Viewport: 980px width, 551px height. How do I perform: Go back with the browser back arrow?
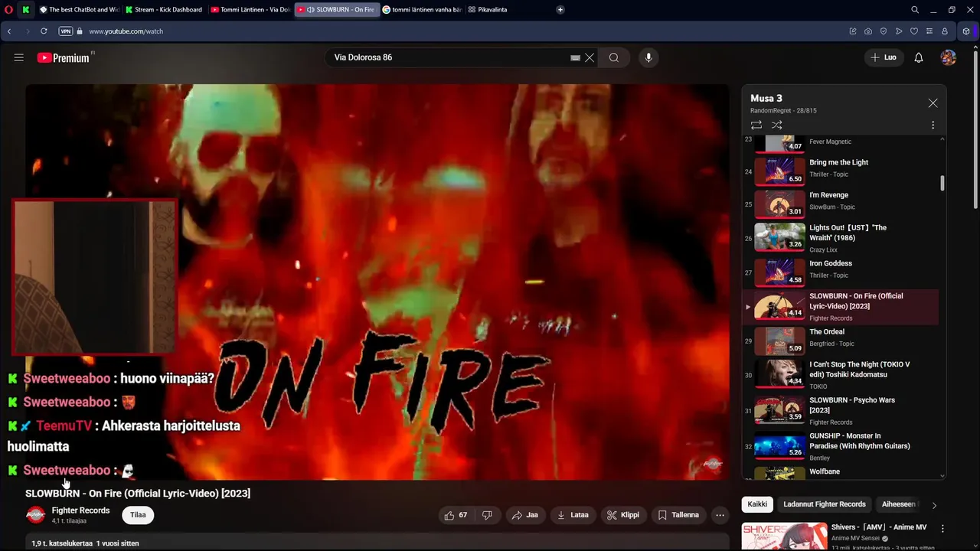(x=9, y=31)
